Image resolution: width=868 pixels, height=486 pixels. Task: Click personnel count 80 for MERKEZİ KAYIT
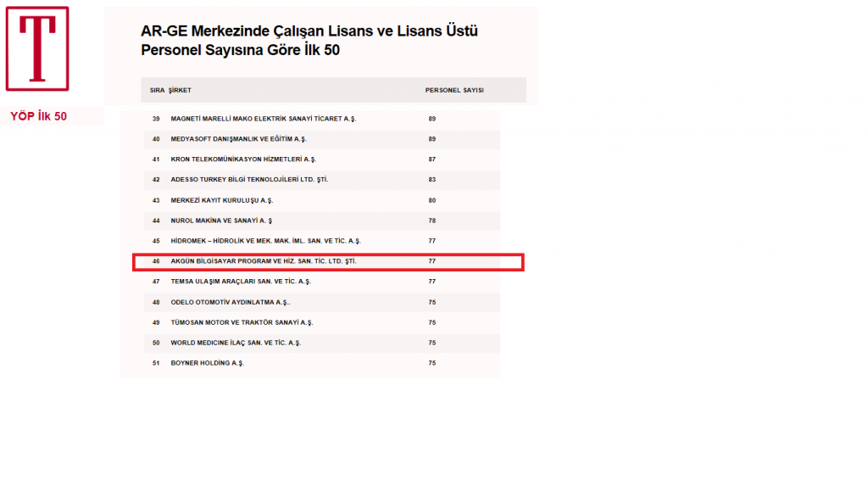[x=431, y=200]
